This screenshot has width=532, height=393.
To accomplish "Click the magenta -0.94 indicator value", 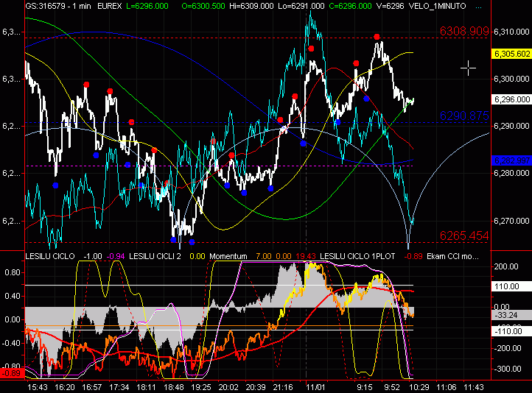I will [x=116, y=256].
